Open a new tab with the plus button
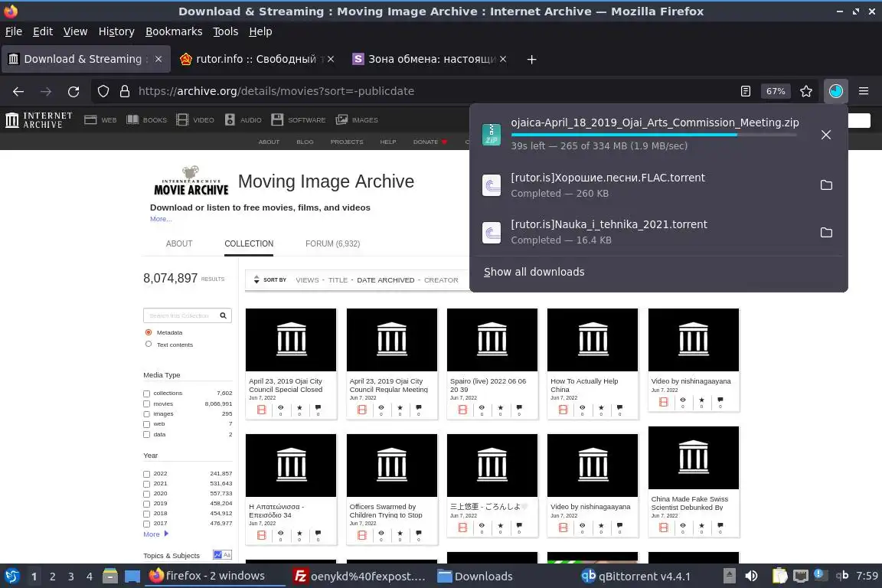This screenshot has width=882, height=588. (531, 59)
